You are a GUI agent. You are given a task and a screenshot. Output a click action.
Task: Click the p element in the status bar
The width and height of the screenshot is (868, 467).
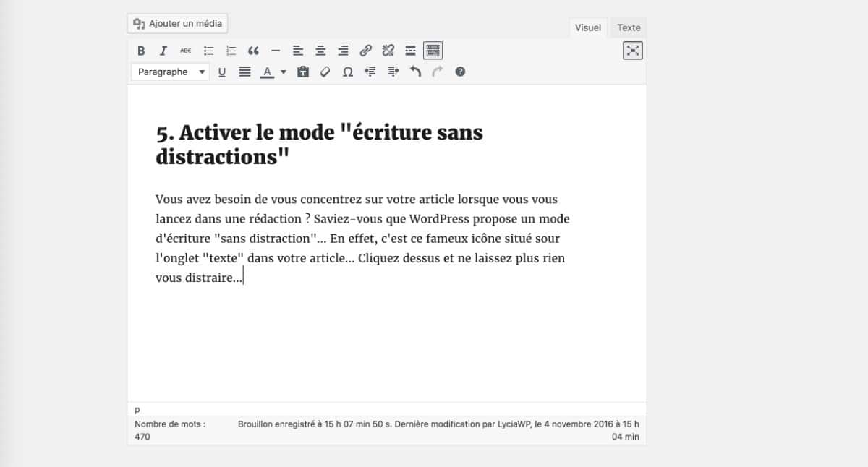[x=137, y=409]
